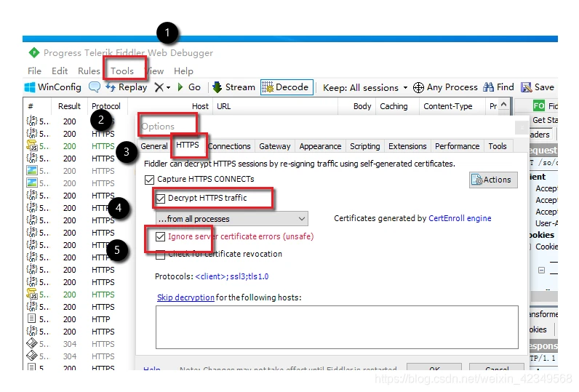Open the Rules menu
Viewport: 579px width, 392px height.
click(89, 71)
